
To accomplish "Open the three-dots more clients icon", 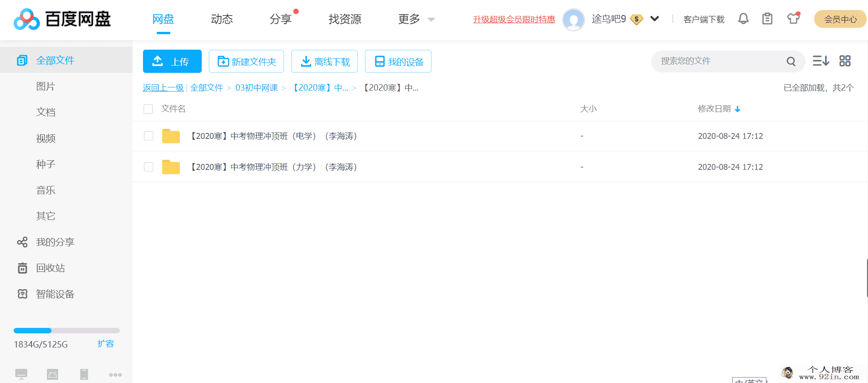I will tap(115, 375).
